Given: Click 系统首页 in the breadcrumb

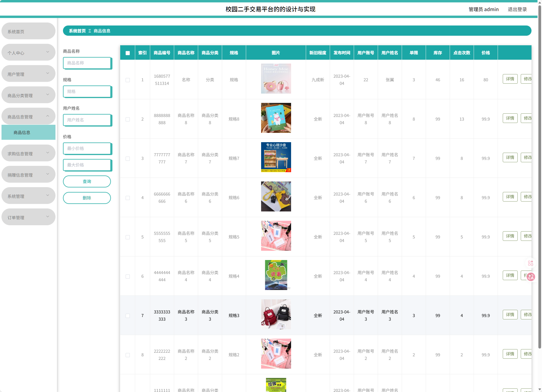Looking at the screenshot, I should coord(77,31).
